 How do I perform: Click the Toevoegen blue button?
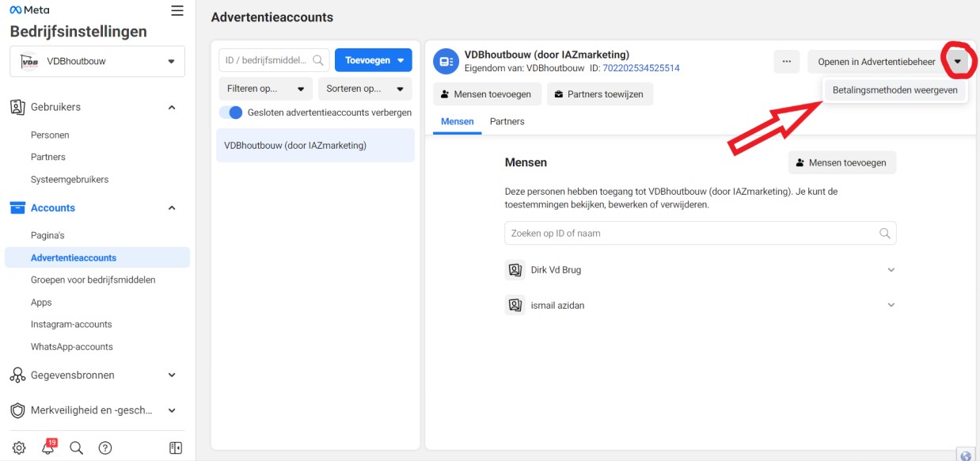tap(374, 60)
